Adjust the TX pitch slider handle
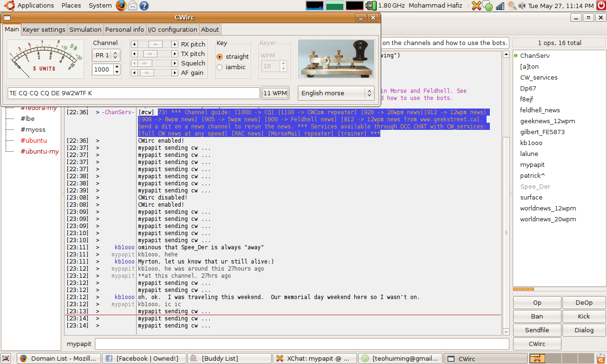This screenshot has height=364, width=607. [150, 54]
